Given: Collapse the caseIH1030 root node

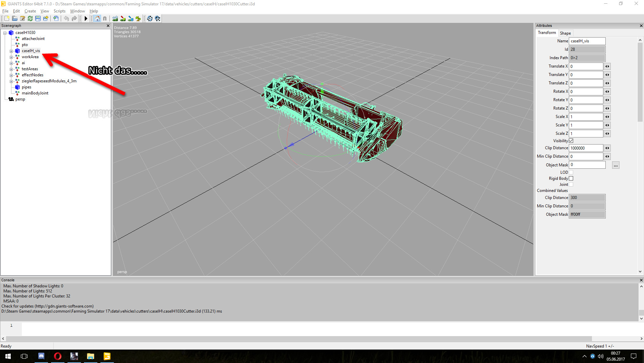Looking at the screenshot, I should (5, 33).
